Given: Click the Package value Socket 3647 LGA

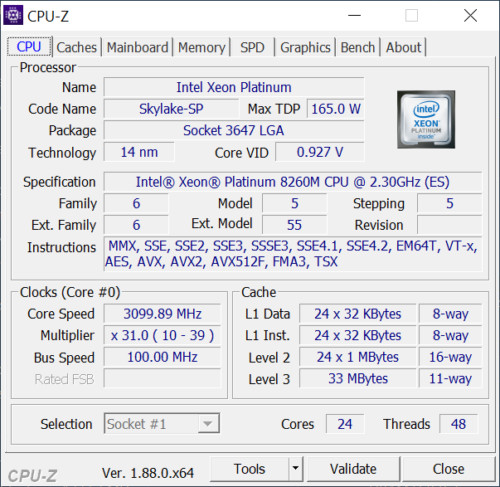Looking at the screenshot, I should (234, 130).
